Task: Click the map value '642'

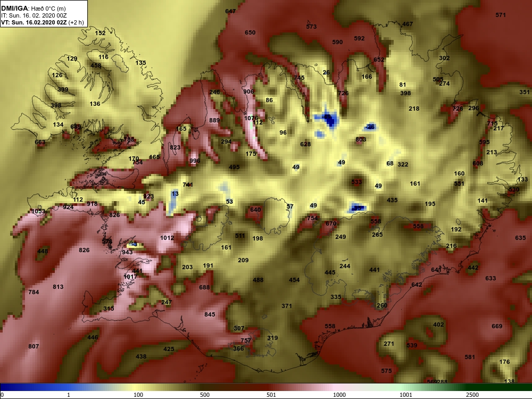Action: coord(417,285)
